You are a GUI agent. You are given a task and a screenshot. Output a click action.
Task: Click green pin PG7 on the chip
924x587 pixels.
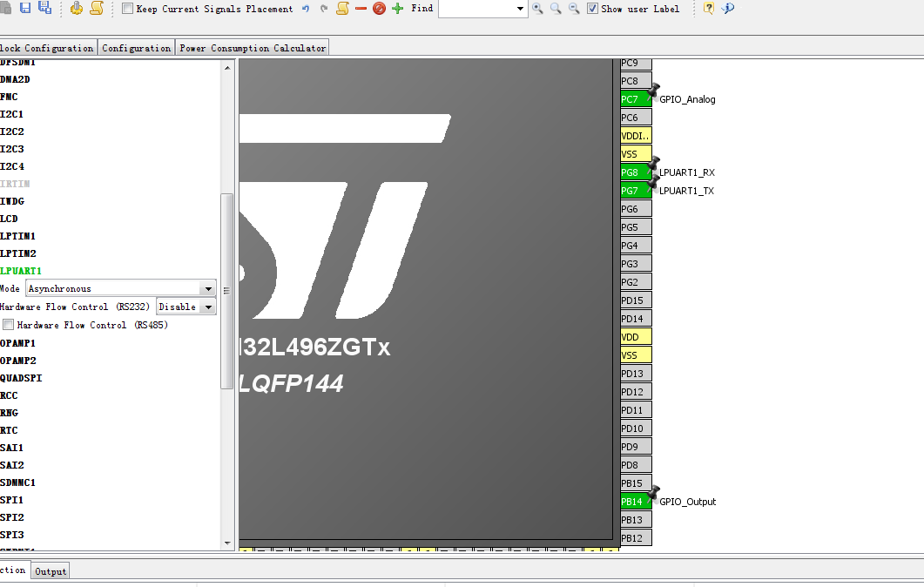pos(636,191)
